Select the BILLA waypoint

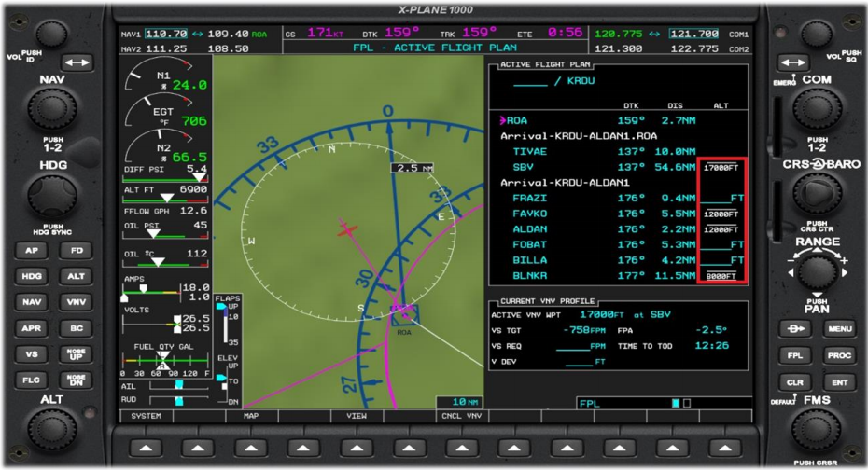[x=530, y=260]
